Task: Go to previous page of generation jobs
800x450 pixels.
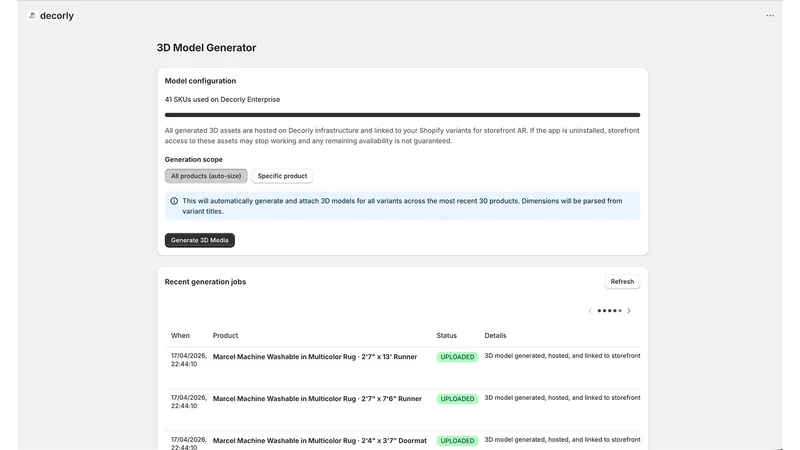Action: click(590, 311)
